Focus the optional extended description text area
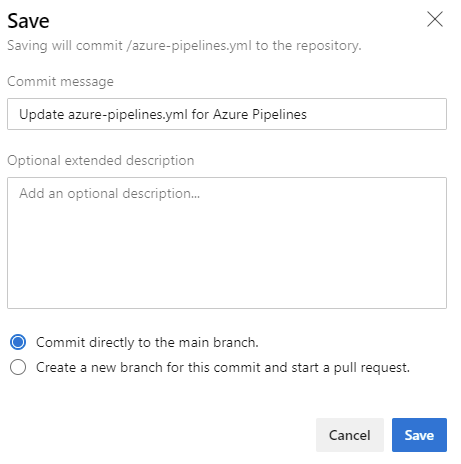 point(227,243)
